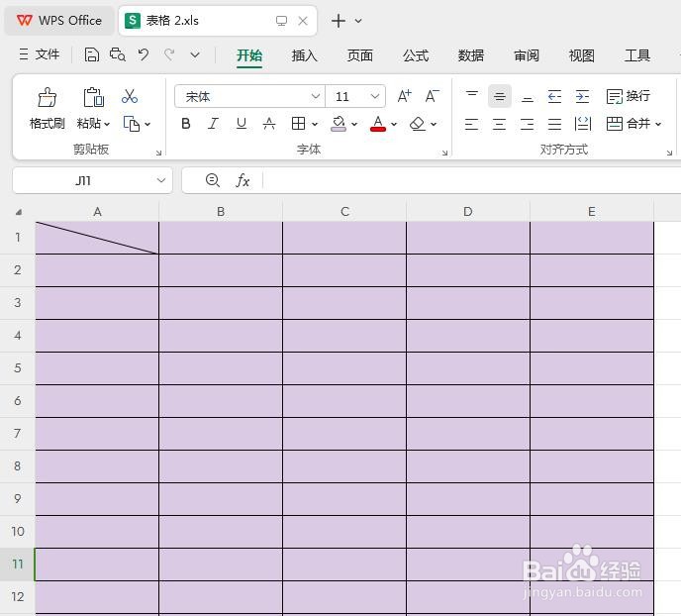Viewport: 681px width, 616px height.
Task: Add a new tab with plus icon
Action: pos(339,21)
